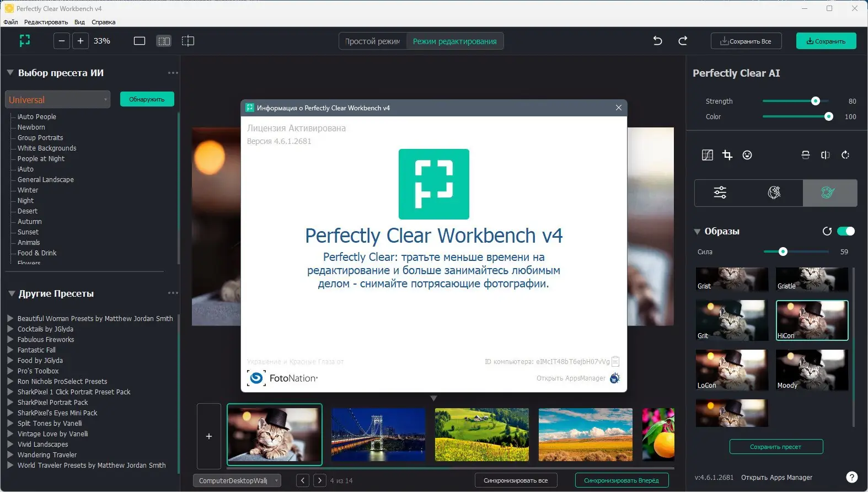Go to the next image
The width and height of the screenshot is (868, 492).
click(x=320, y=480)
